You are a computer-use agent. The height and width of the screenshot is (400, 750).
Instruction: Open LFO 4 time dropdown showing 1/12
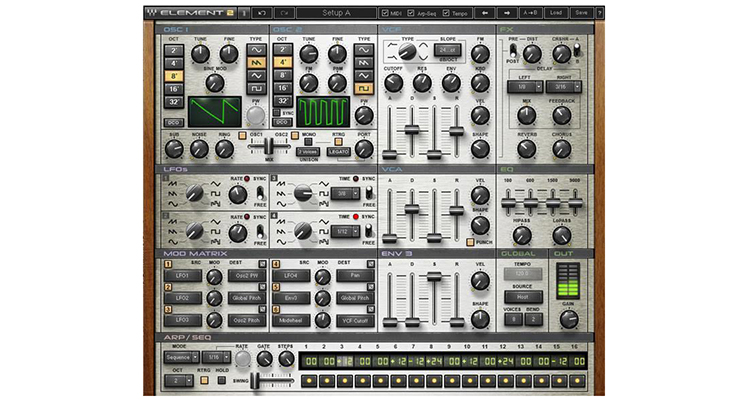click(345, 232)
